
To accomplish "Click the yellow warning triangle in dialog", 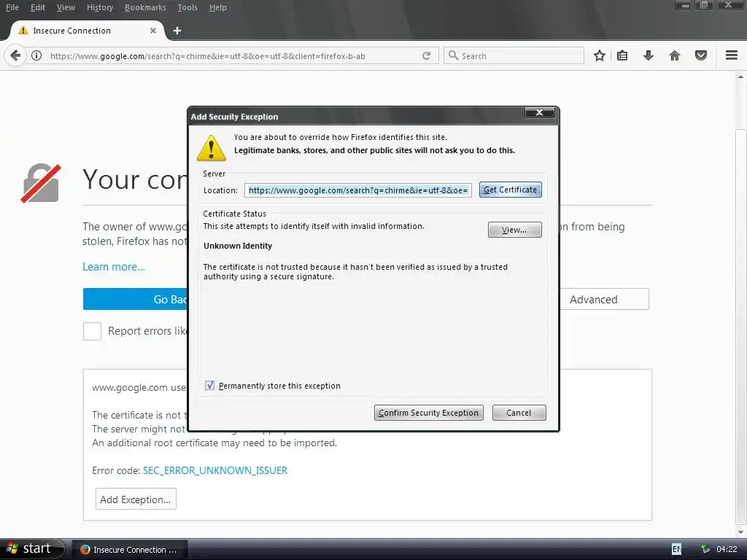I will pos(211,148).
